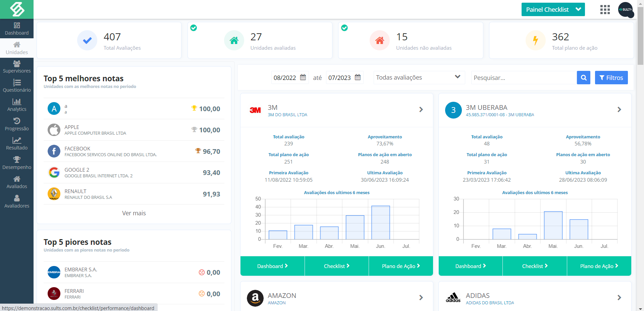644x311 pixels.
Task: Expand the 3M UBERABA card chevron
Action: [620, 109]
